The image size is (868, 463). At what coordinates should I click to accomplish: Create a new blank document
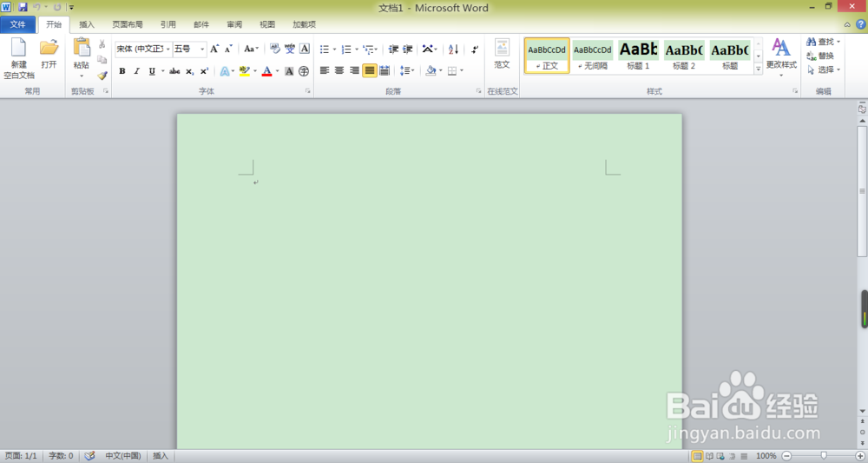click(19, 58)
